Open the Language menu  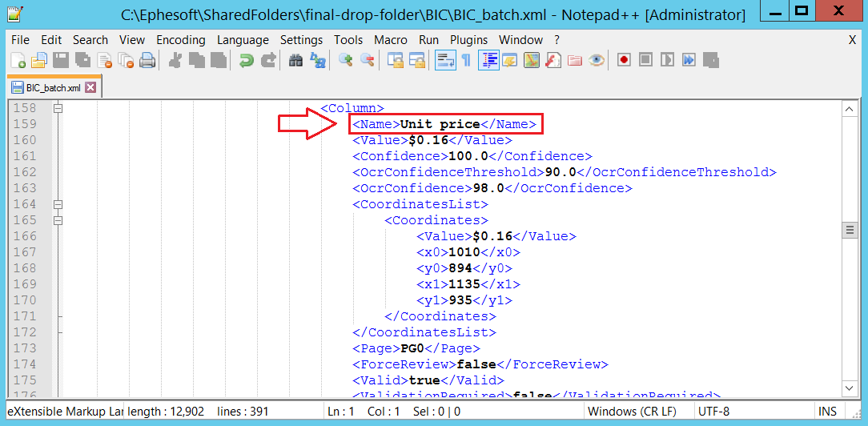243,40
